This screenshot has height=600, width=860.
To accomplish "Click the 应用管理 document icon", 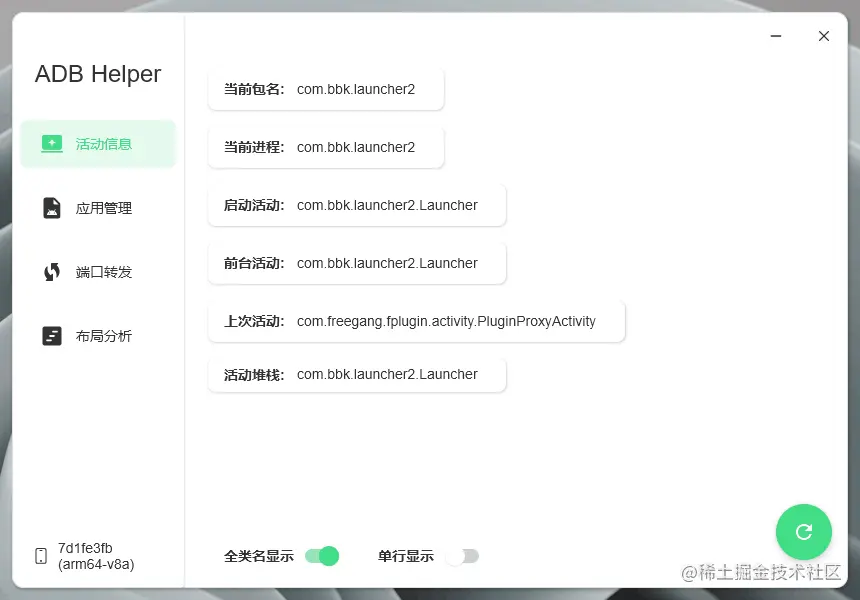I will pyautogui.click(x=52, y=207).
